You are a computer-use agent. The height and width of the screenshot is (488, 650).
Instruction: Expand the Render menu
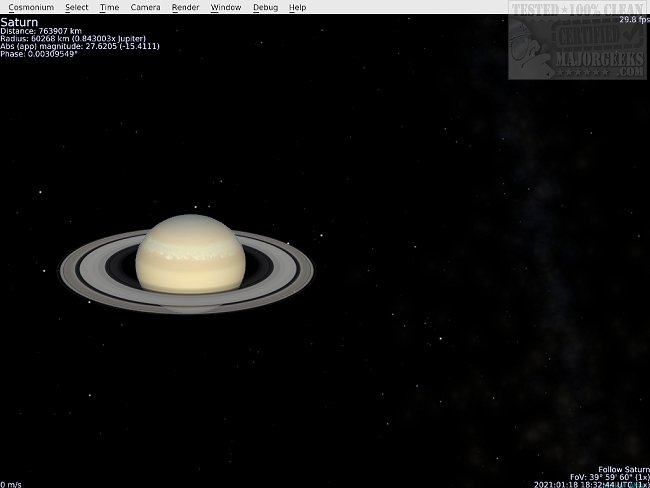point(185,7)
